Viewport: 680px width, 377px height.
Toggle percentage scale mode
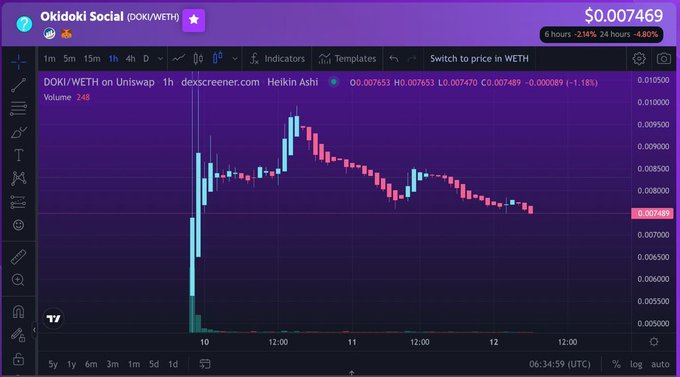pos(616,364)
